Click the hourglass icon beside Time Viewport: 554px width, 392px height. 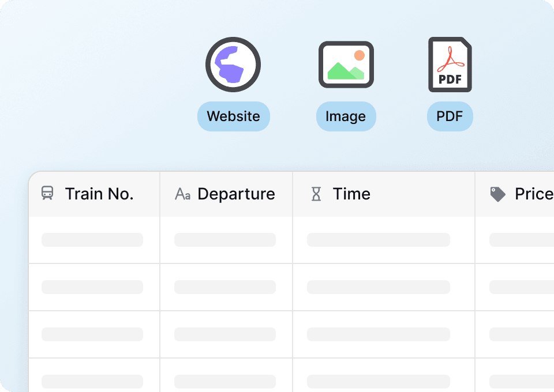click(x=316, y=194)
